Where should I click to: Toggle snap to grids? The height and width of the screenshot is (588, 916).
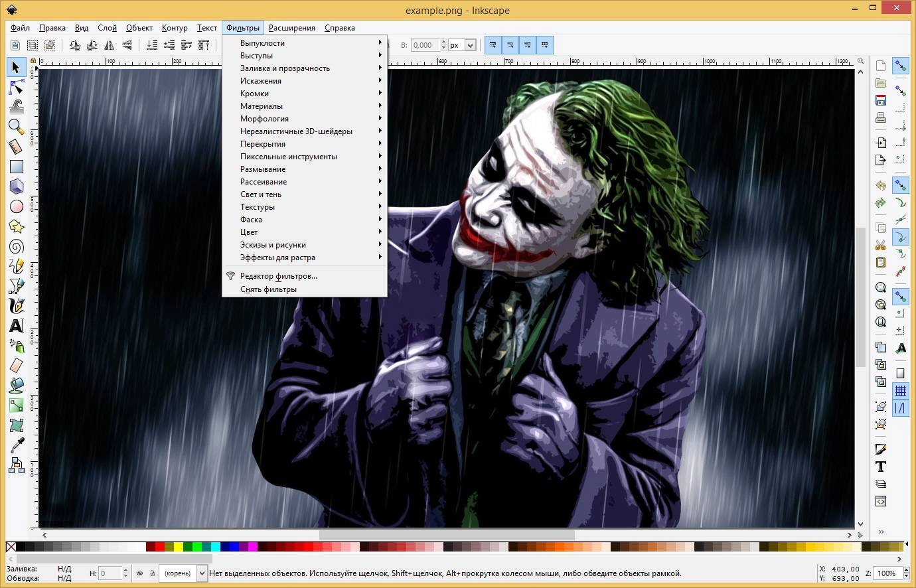(901, 391)
